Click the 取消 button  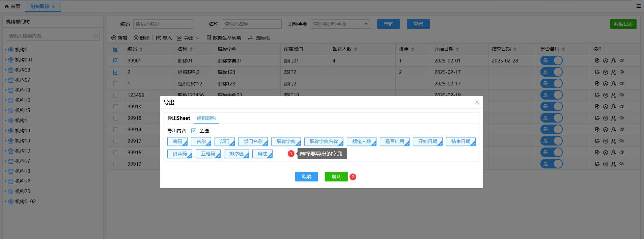[x=306, y=177]
